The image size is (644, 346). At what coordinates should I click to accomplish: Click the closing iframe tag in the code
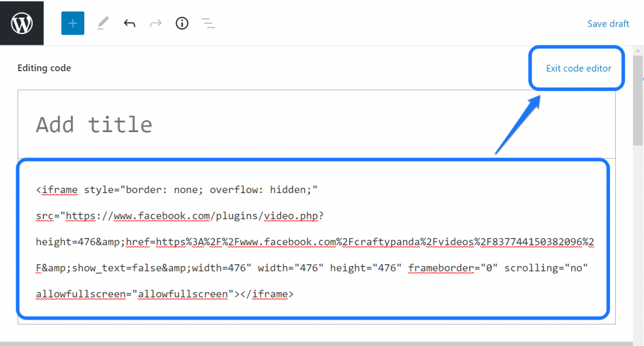point(267,294)
